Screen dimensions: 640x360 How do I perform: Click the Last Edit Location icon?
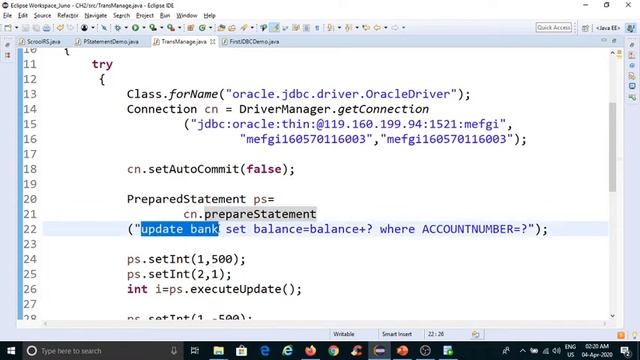coord(366,28)
